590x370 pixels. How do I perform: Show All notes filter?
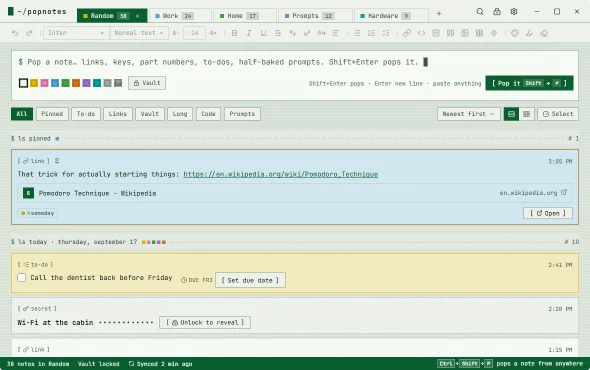click(22, 114)
